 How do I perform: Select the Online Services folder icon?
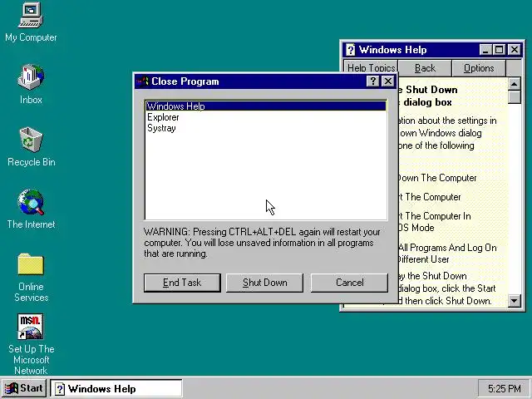31,278
